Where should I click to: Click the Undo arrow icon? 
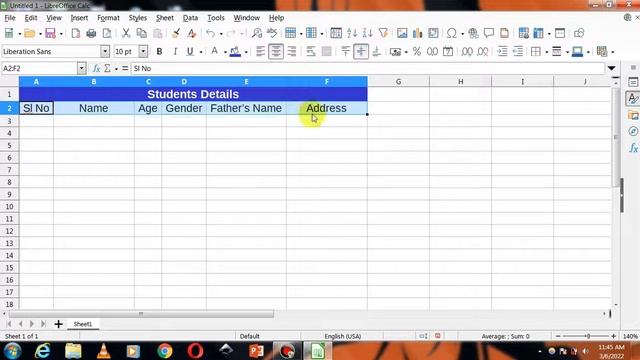[x=211, y=33]
